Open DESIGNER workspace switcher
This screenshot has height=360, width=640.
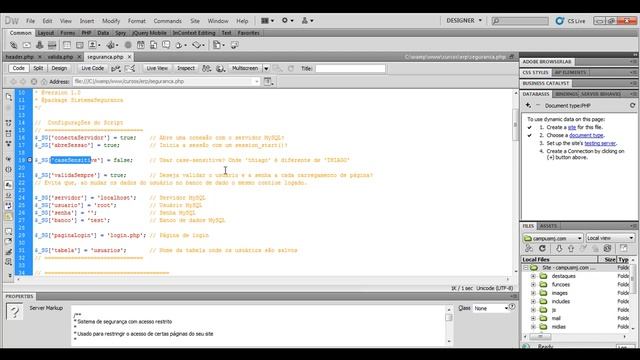pyautogui.click(x=464, y=20)
